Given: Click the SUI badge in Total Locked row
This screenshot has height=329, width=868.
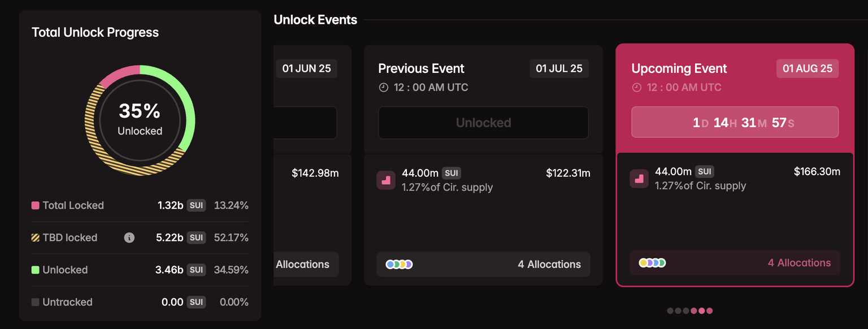Looking at the screenshot, I should pyautogui.click(x=196, y=206).
